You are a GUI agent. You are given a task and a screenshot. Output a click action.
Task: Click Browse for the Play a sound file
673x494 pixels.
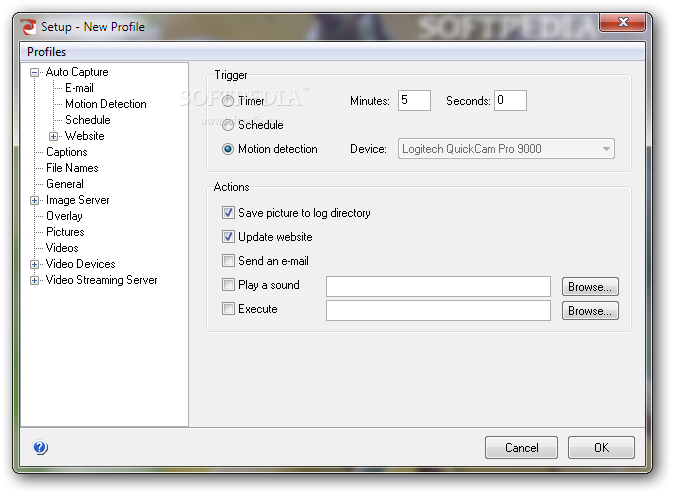(590, 287)
